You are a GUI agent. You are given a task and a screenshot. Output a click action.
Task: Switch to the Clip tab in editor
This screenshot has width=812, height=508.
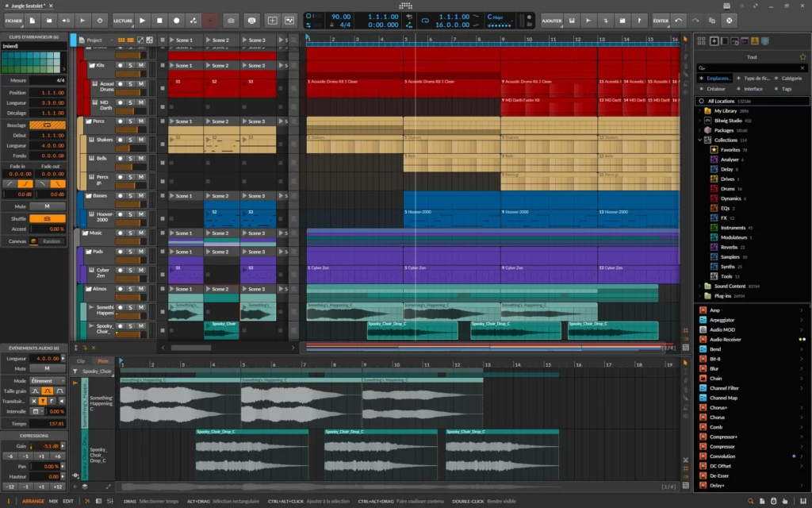(x=81, y=361)
